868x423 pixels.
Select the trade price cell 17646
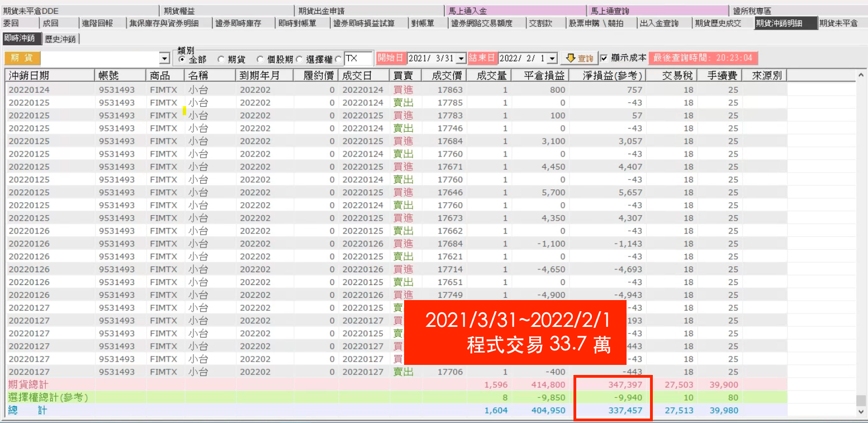pyautogui.click(x=450, y=193)
